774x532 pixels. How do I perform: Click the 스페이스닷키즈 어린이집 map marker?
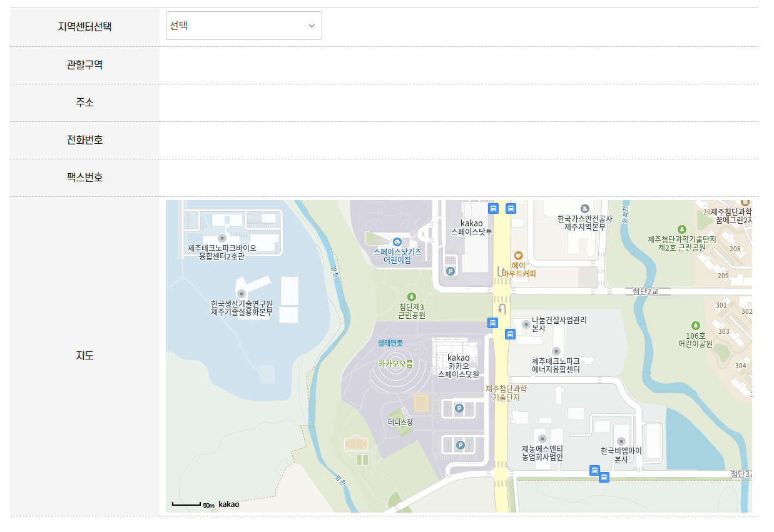coord(397,241)
